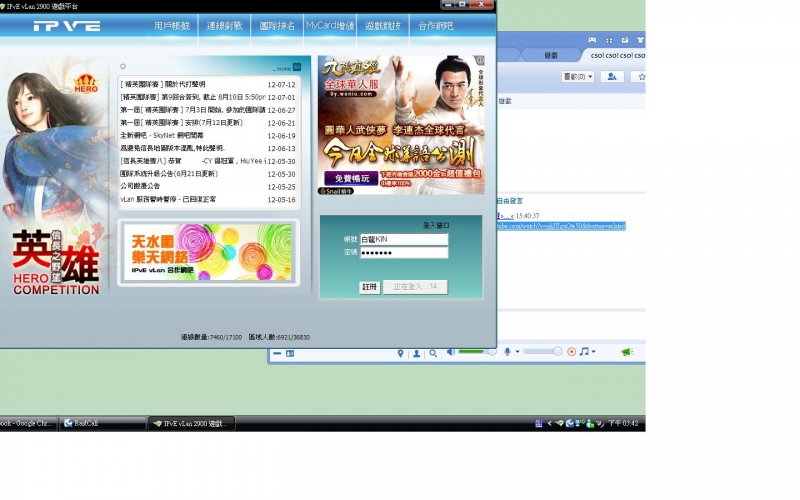Open the 喜歡(0) dropdown in RaidCall
The width and height of the screenshot is (800, 500).
[578, 77]
